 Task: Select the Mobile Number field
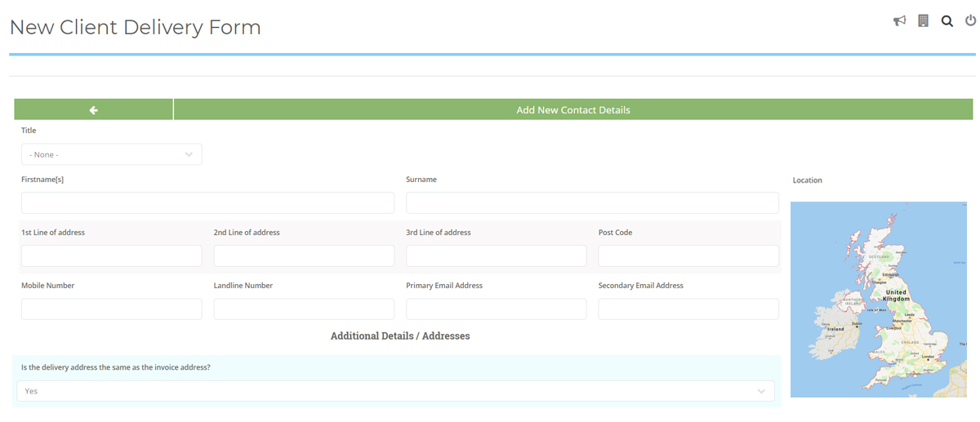click(111, 309)
